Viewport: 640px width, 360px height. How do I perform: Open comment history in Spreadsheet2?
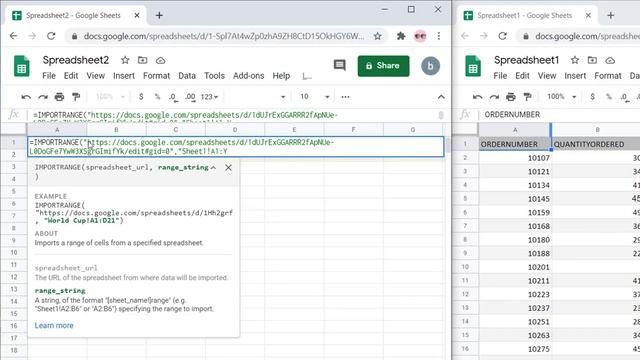coord(340,65)
